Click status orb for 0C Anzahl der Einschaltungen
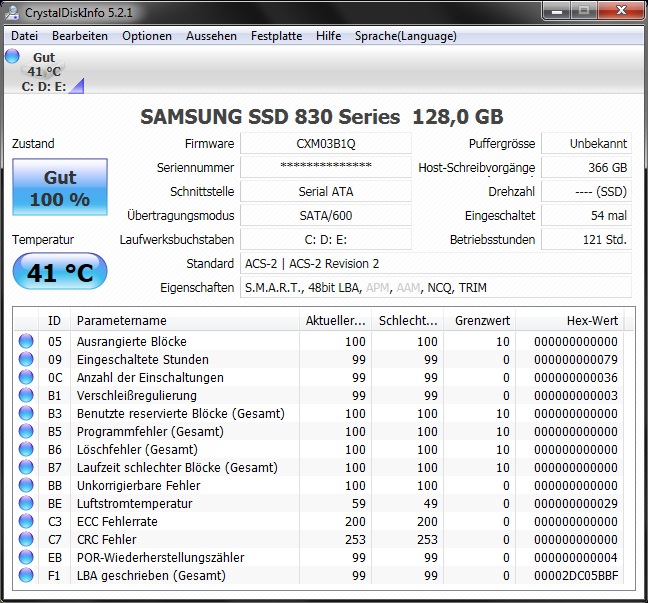 coord(26,377)
